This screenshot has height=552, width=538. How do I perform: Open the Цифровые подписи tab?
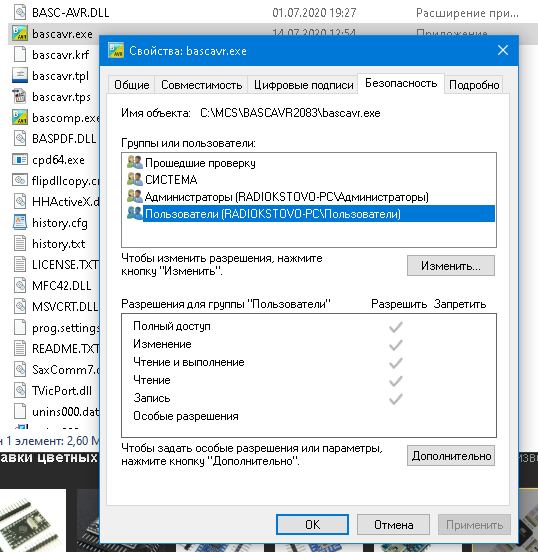click(303, 85)
